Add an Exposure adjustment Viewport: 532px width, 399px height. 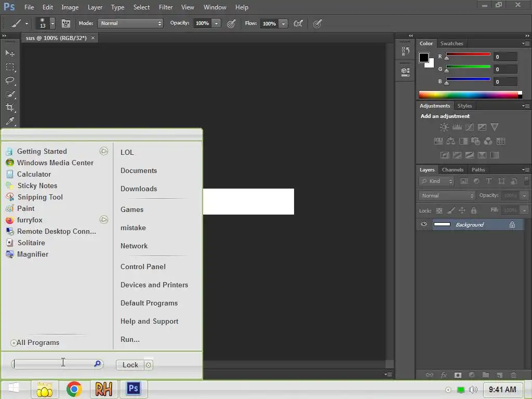(x=482, y=127)
